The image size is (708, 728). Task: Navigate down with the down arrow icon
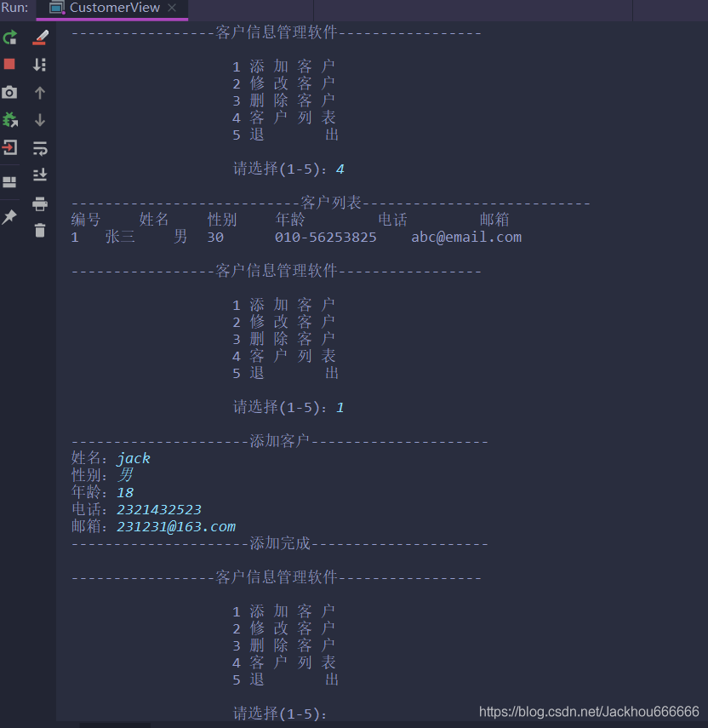point(40,120)
